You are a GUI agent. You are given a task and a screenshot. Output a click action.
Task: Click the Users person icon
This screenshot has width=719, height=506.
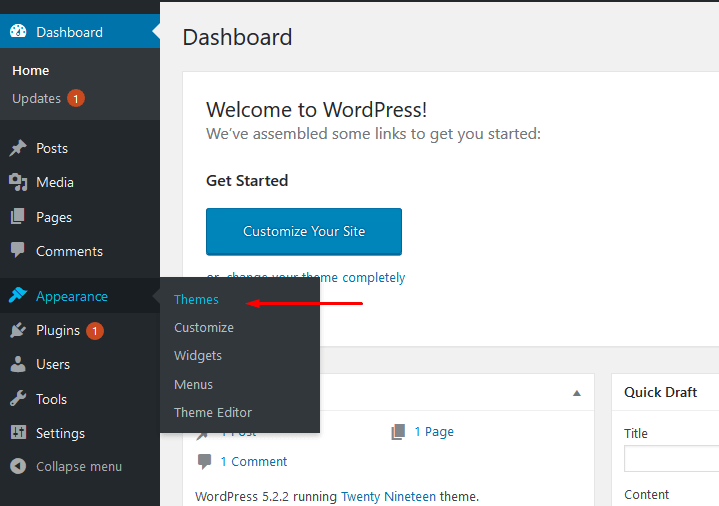tap(18, 364)
